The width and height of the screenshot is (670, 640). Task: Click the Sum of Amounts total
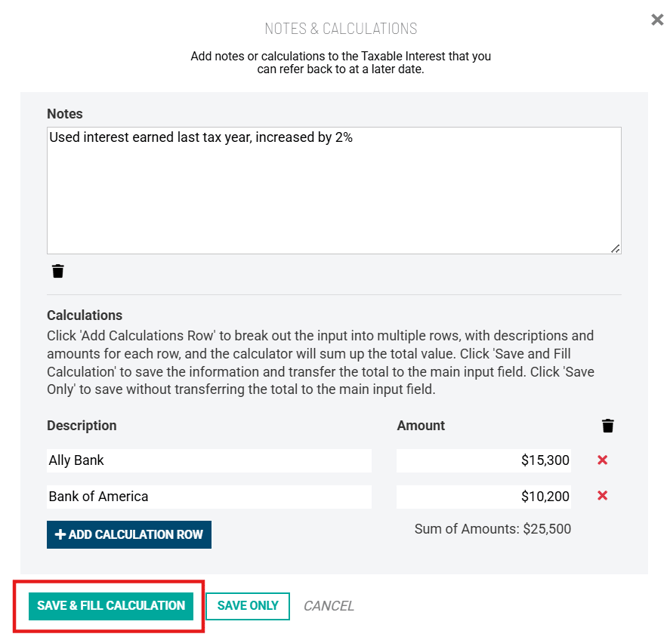(493, 529)
